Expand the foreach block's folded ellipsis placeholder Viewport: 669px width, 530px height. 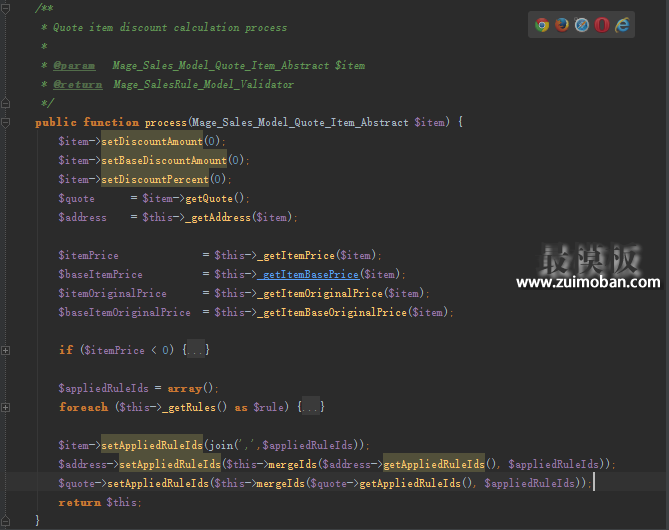pyautogui.click(x=311, y=407)
